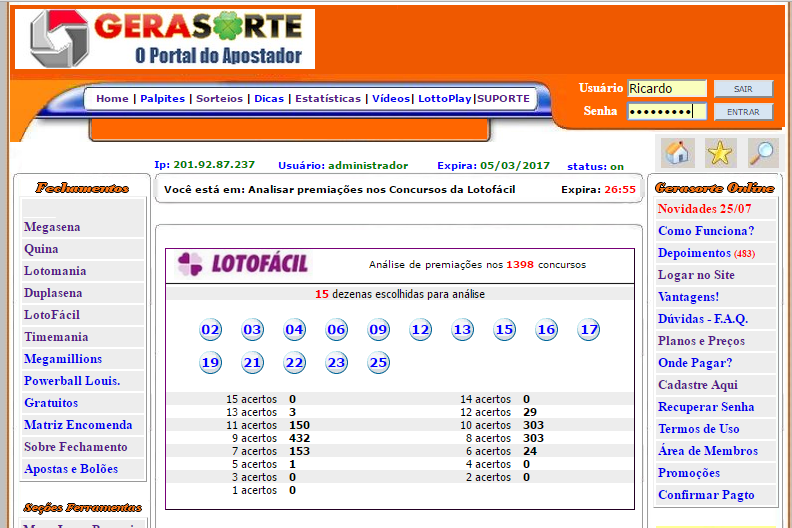Open the Palpites menu item
This screenshot has width=792, height=528.
(162, 99)
